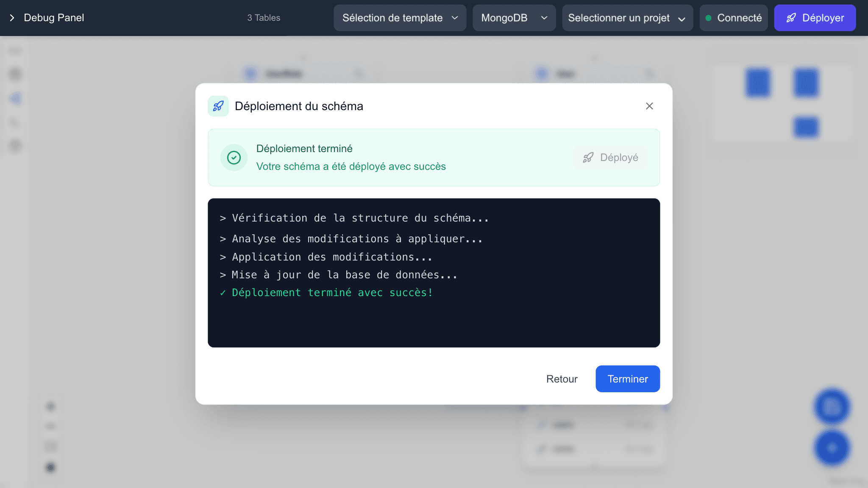Click the Connecté status indicator

pyautogui.click(x=734, y=18)
